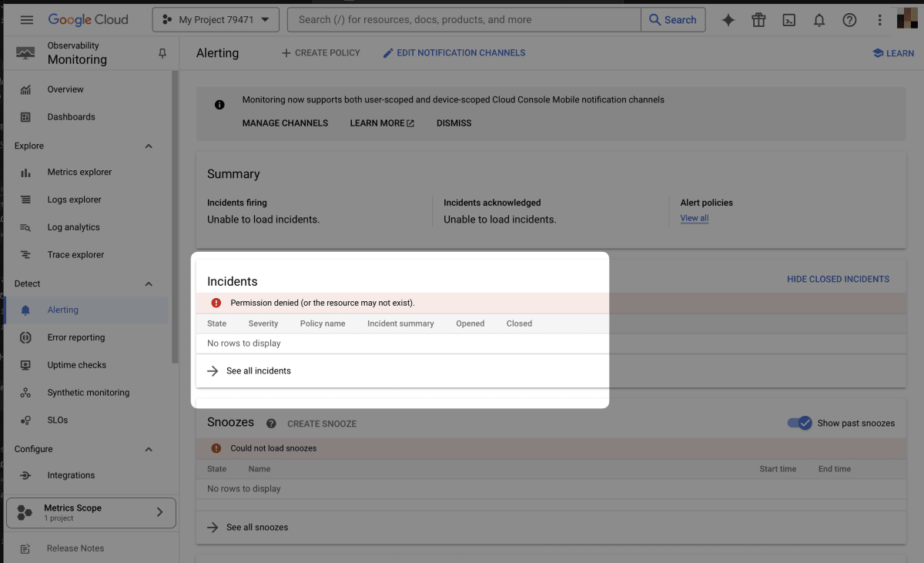Click Edit Notification Channels
This screenshot has width=924, height=563.
[x=454, y=53]
